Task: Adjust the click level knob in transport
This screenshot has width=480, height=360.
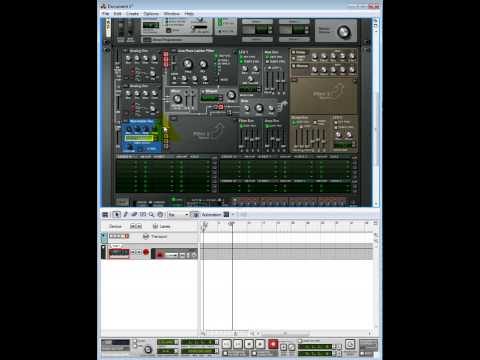Action: point(148,349)
